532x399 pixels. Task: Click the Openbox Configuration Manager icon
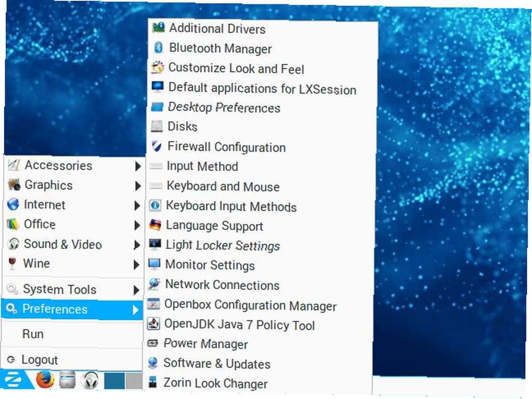click(153, 304)
